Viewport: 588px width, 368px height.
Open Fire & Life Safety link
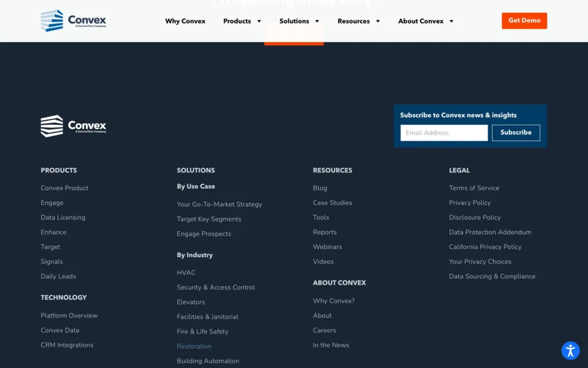click(x=203, y=332)
